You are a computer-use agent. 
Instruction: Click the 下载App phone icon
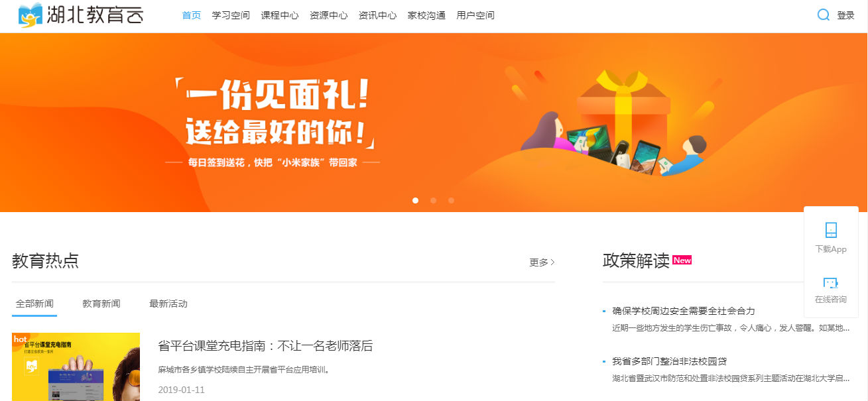tap(831, 230)
